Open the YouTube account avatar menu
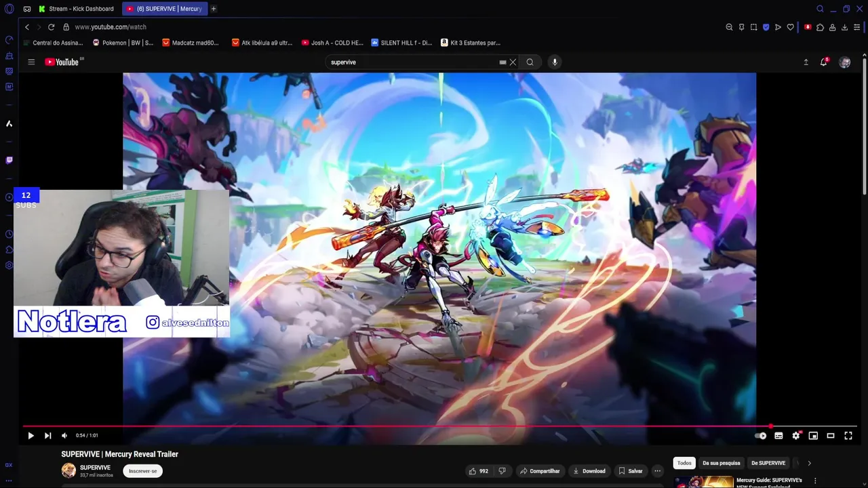The image size is (868, 488). click(x=844, y=62)
